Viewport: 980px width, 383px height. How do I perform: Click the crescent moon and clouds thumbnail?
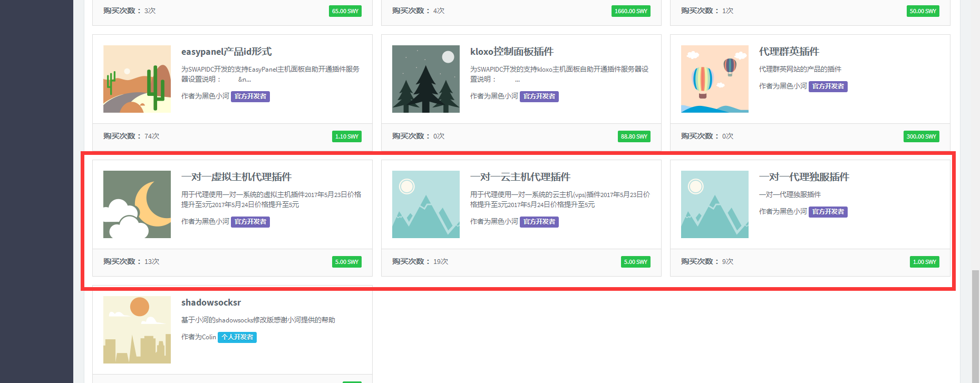[137, 204]
